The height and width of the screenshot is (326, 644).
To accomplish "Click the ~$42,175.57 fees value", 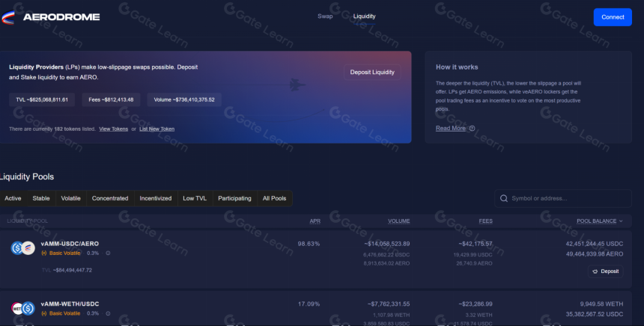I will click(476, 244).
